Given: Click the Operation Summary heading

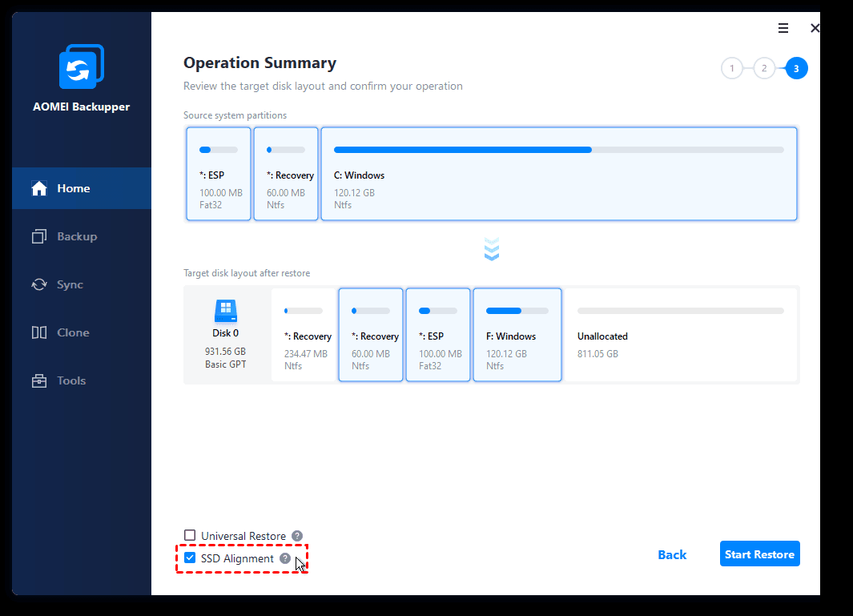Looking at the screenshot, I should click(260, 63).
